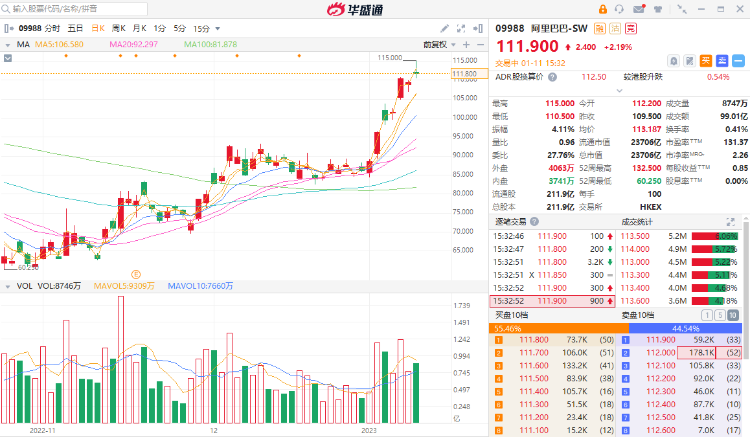This screenshot has width=750, height=437.
Task: Click the compact window mode arrows icon
Action: click(x=682, y=9)
